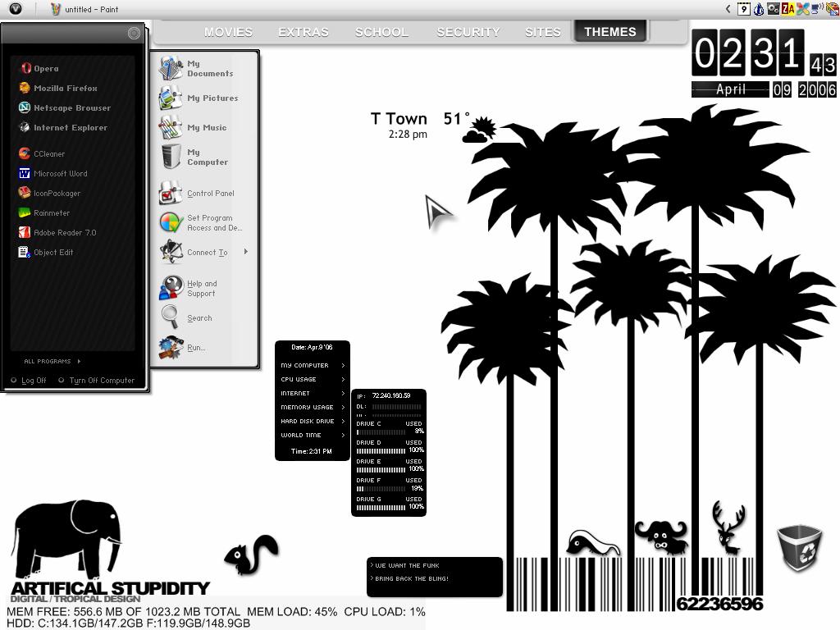Image resolution: width=840 pixels, height=630 pixels.
Task: Click the ZoneAlarm tray icon
Action: click(787, 8)
